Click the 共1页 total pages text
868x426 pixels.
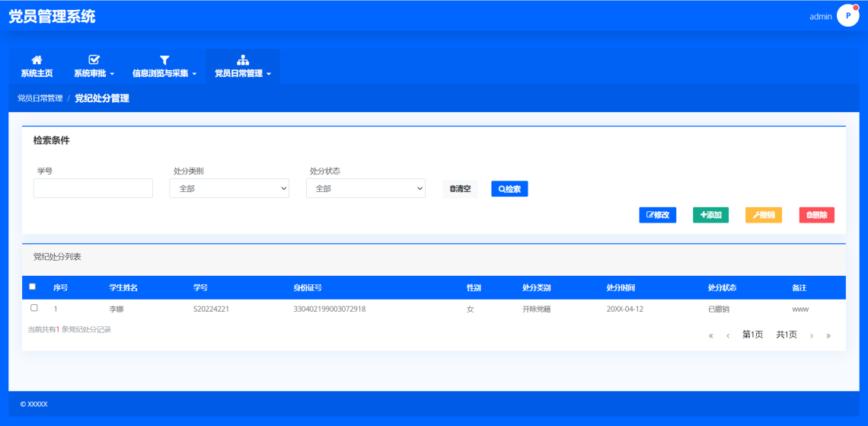tap(787, 335)
